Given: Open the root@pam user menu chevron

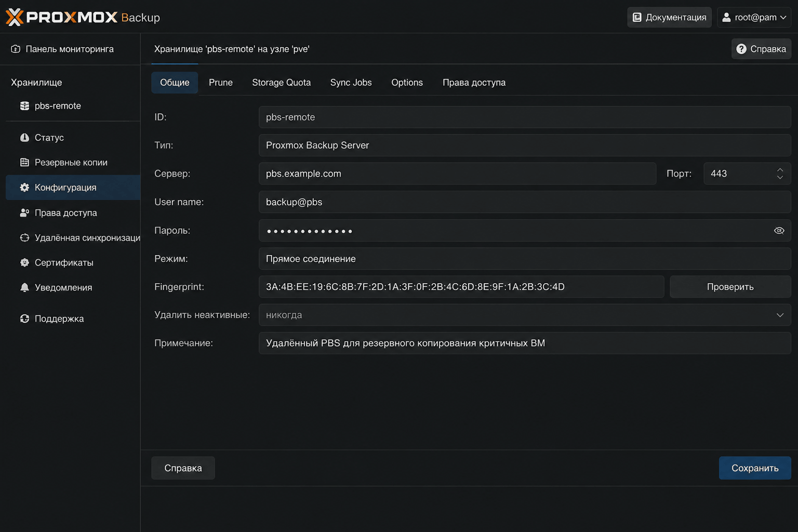Looking at the screenshot, I should pyautogui.click(x=783, y=18).
